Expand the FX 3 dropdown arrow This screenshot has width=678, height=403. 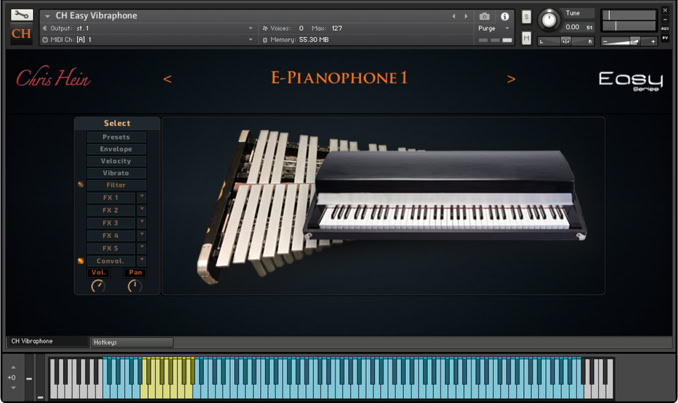[x=141, y=223]
